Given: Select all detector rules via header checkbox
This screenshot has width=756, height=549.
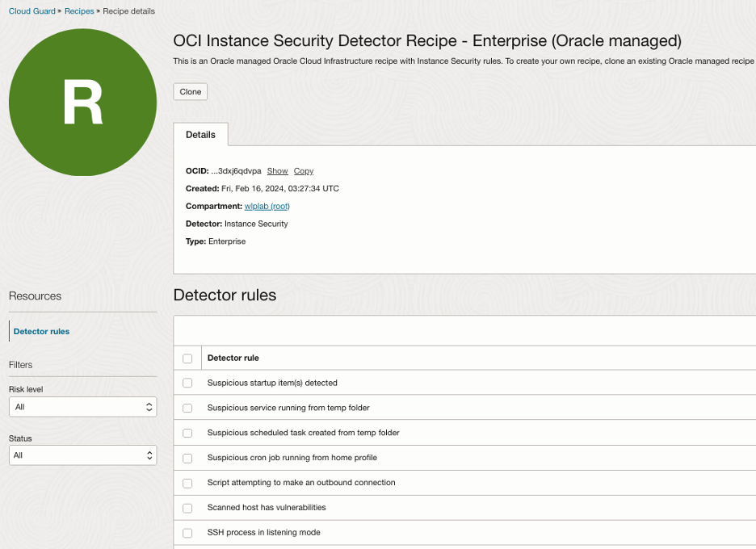Looking at the screenshot, I should coord(187,358).
